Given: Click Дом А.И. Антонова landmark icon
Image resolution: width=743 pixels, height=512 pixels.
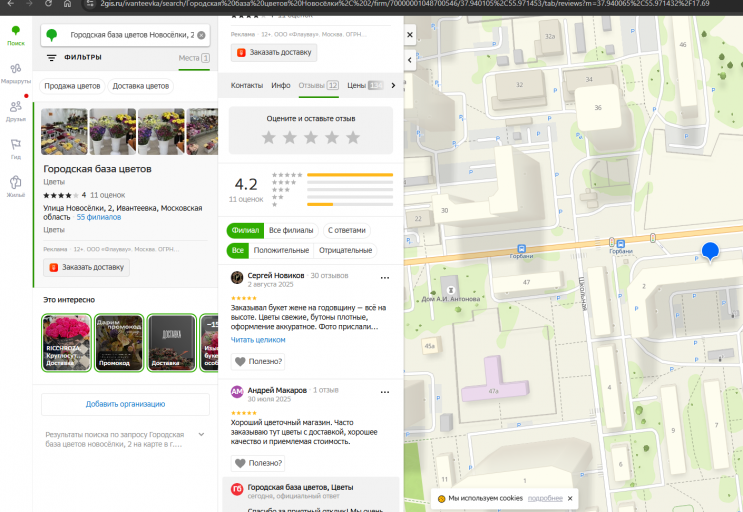Looking at the screenshot, I should coord(451,290).
